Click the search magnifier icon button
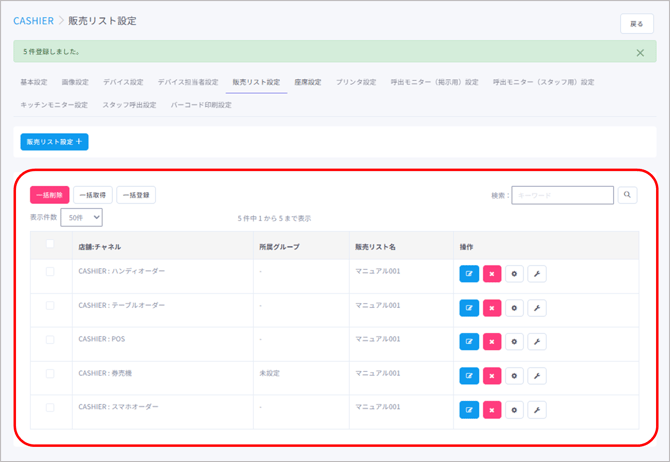Image resolution: width=670 pixels, height=462 pixels. click(x=627, y=196)
